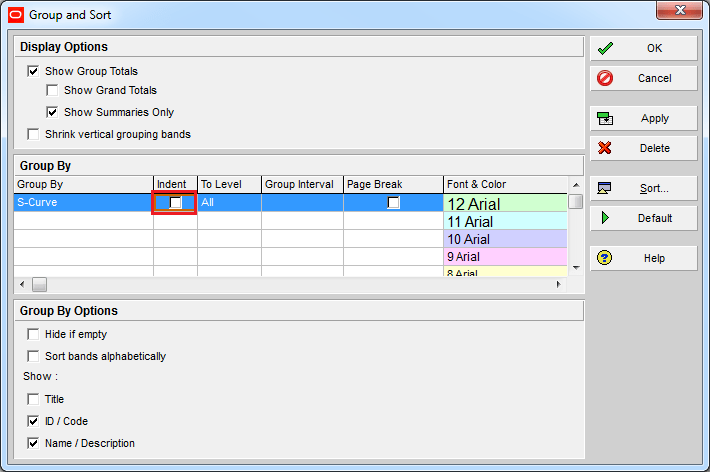Toggle the Indent checkbox for S-Curve
The width and height of the screenshot is (710, 472).
click(x=176, y=203)
